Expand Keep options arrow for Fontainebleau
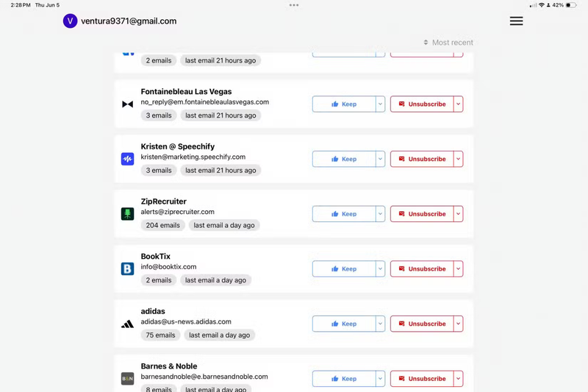 point(380,104)
